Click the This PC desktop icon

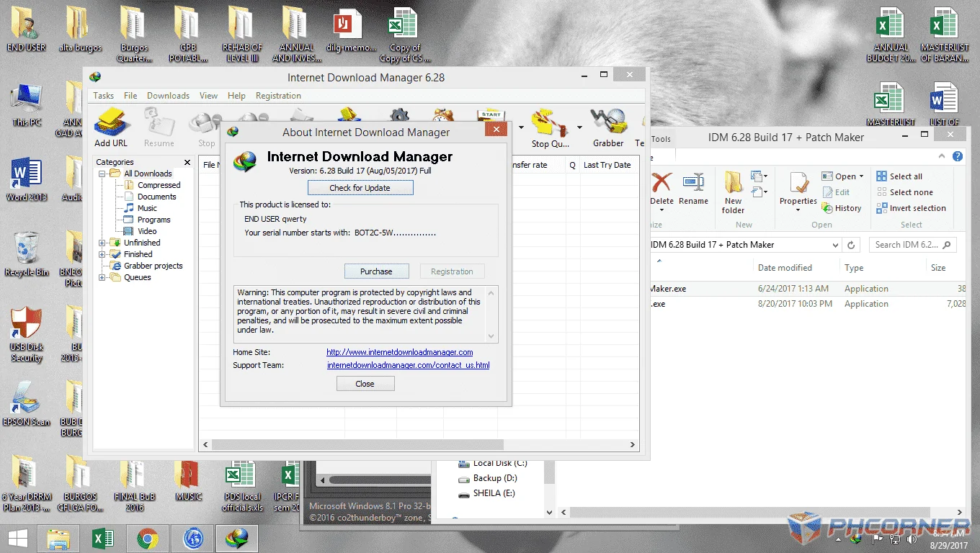[27, 107]
